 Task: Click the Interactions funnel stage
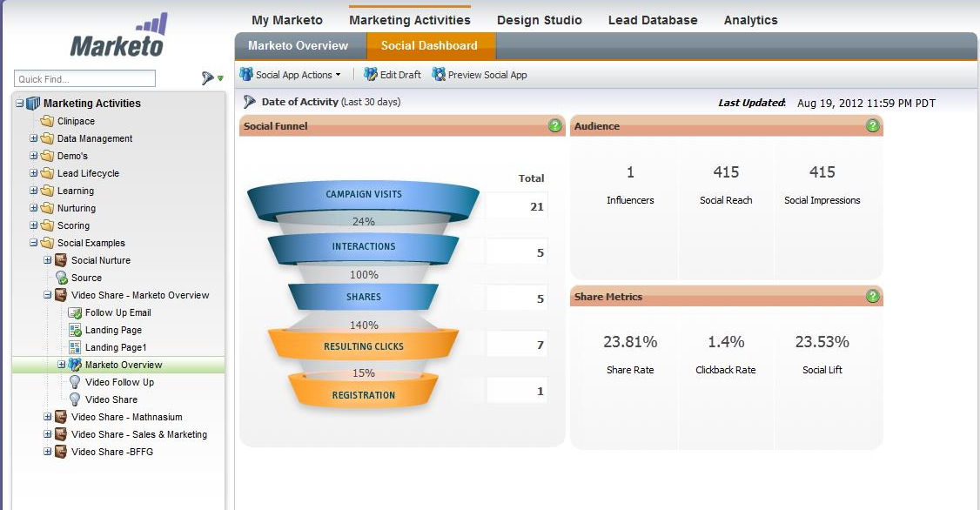point(364,247)
